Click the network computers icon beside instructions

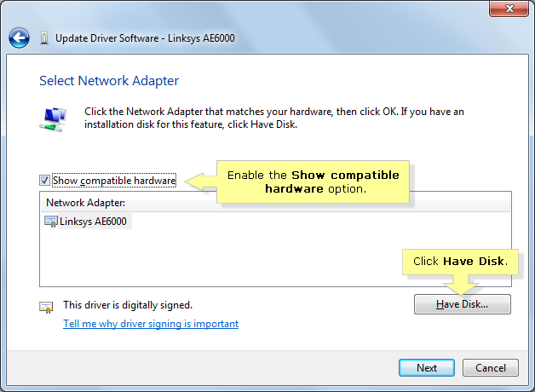pyautogui.click(x=53, y=119)
